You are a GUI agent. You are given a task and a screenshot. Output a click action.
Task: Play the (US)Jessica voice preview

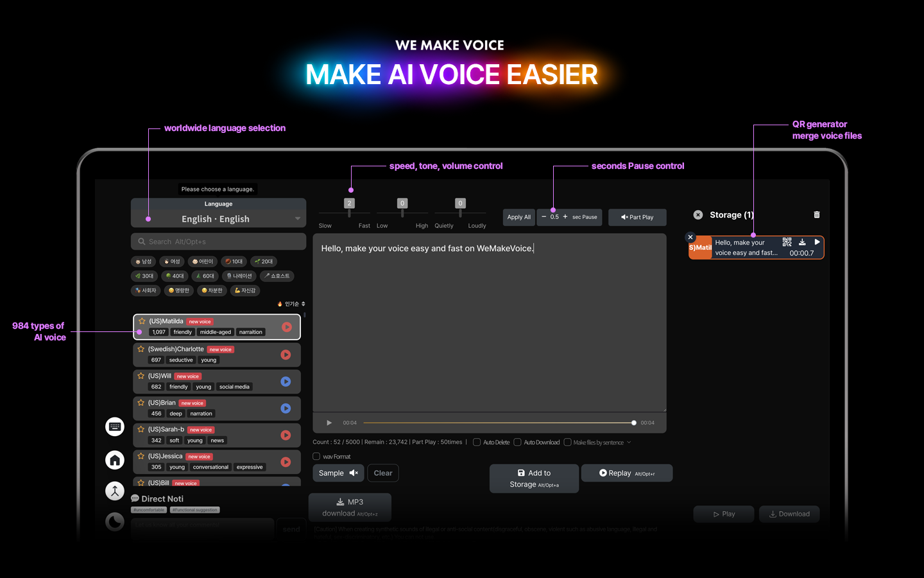(286, 462)
